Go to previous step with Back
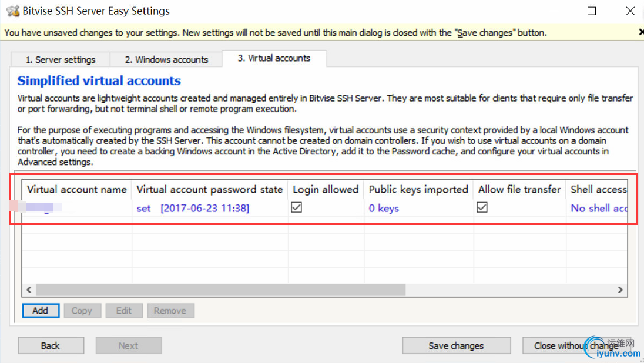Image resolution: width=644 pixels, height=363 pixels. (x=51, y=346)
